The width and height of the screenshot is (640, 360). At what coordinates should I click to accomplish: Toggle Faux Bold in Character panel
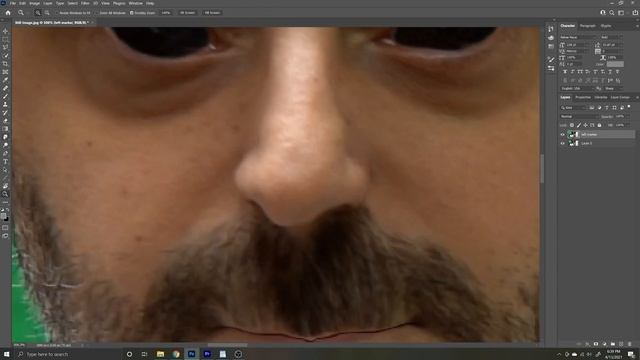(x=565, y=72)
